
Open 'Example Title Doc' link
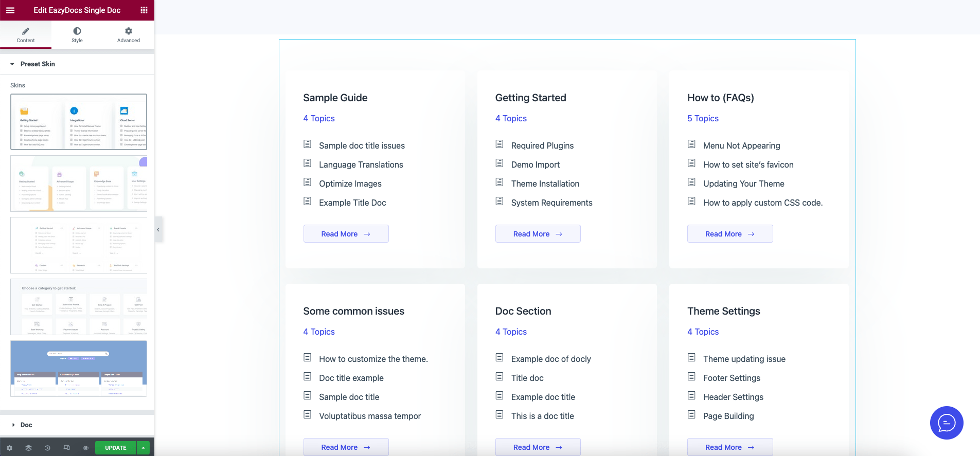tap(352, 203)
